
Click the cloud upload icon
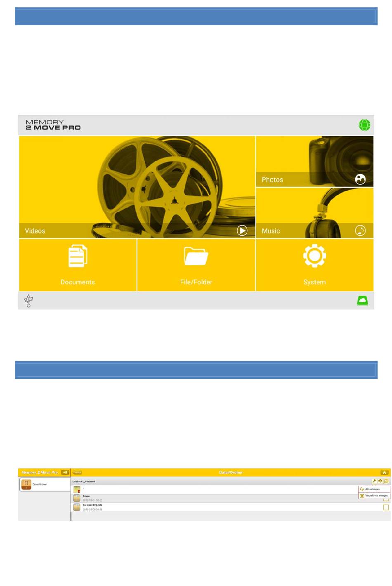pyautogui.click(x=380, y=481)
